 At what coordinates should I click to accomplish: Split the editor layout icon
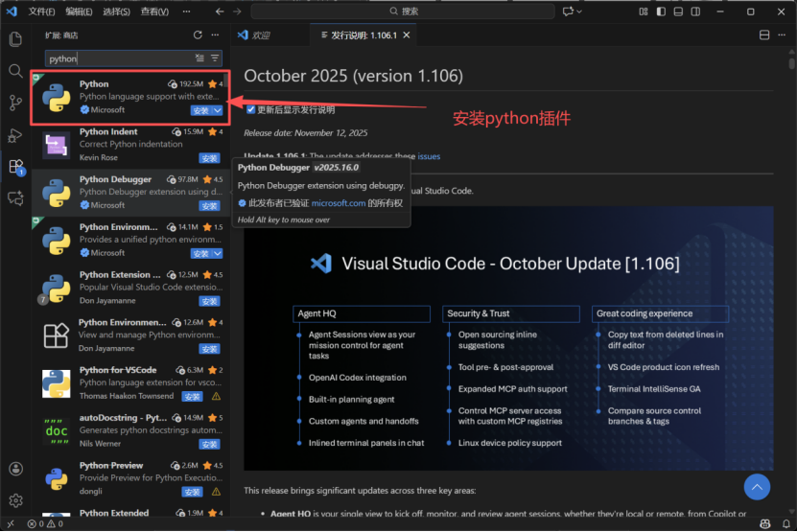[x=764, y=35]
